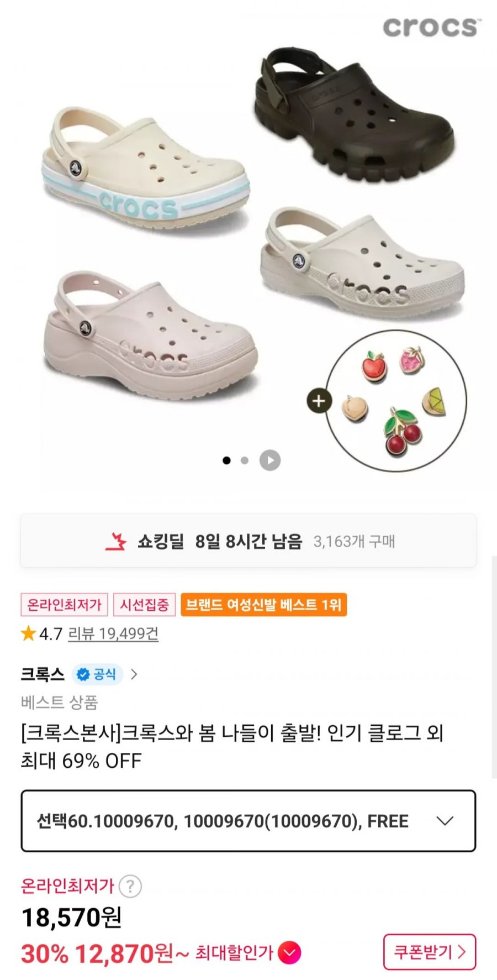Tap the question mark help icon
497x980 pixels.
130,886
